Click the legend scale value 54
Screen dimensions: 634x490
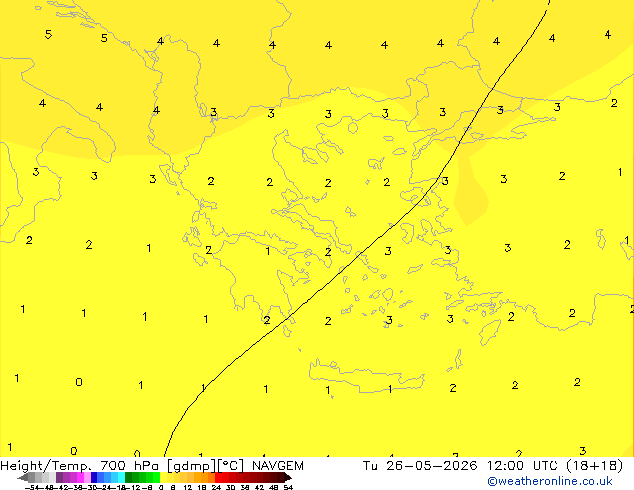tap(288, 487)
